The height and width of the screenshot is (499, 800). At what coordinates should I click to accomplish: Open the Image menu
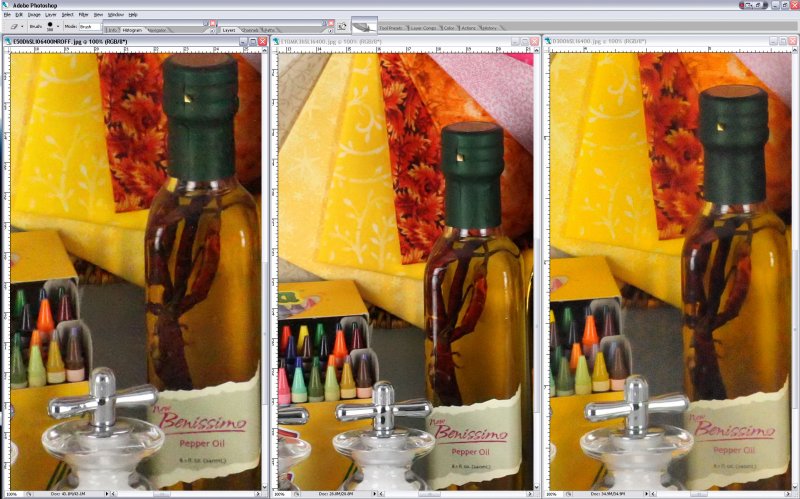tap(34, 15)
